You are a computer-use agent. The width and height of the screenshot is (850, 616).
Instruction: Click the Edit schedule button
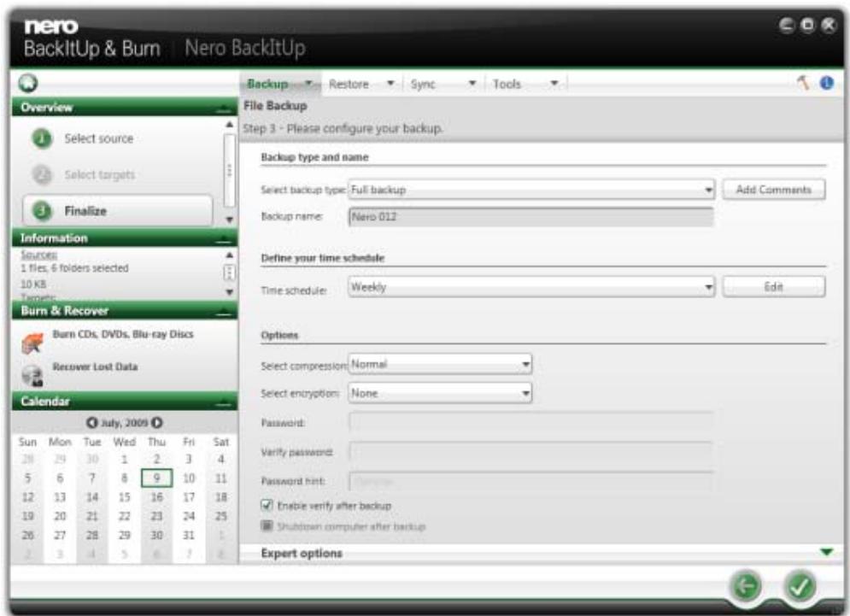pos(774,287)
